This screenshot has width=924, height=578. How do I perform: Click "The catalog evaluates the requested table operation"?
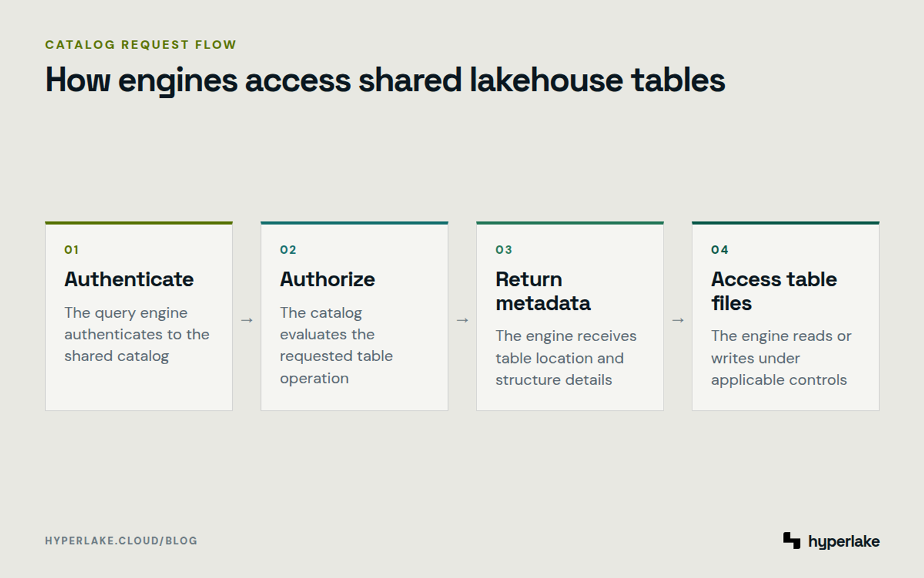(337, 346)
